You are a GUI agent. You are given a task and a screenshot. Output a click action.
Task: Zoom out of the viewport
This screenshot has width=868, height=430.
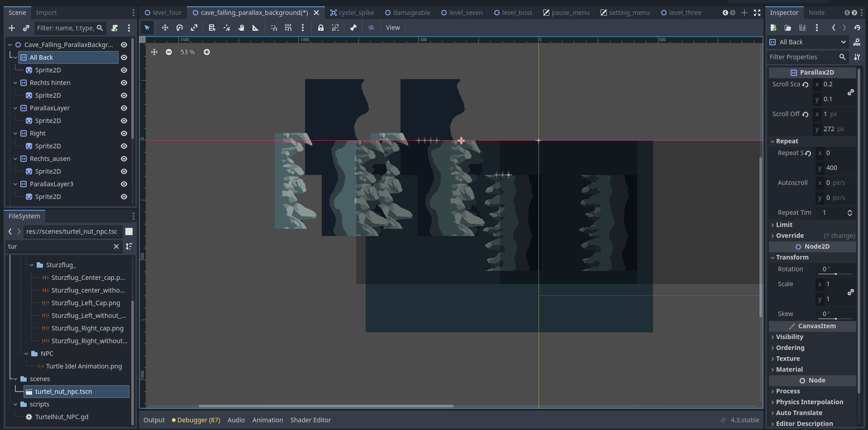click(169, 52)
